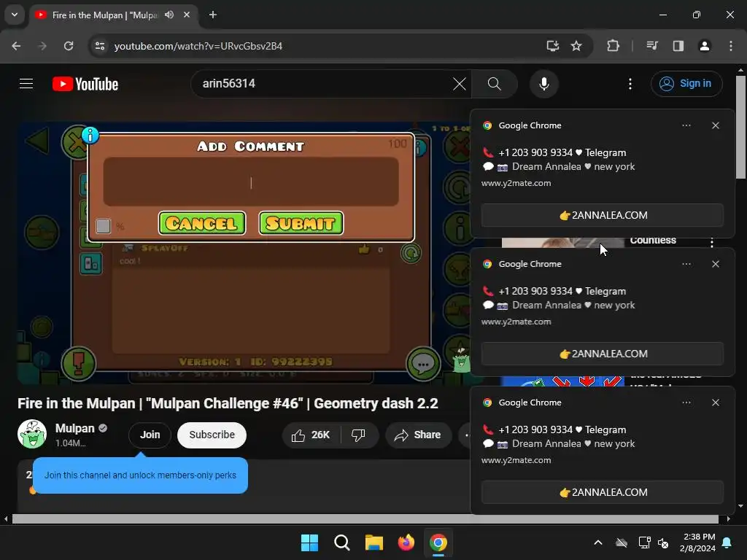Open YouTube settings three-dot menu
This screenshot has width=747, height=560.
click(x=630, y=84)
